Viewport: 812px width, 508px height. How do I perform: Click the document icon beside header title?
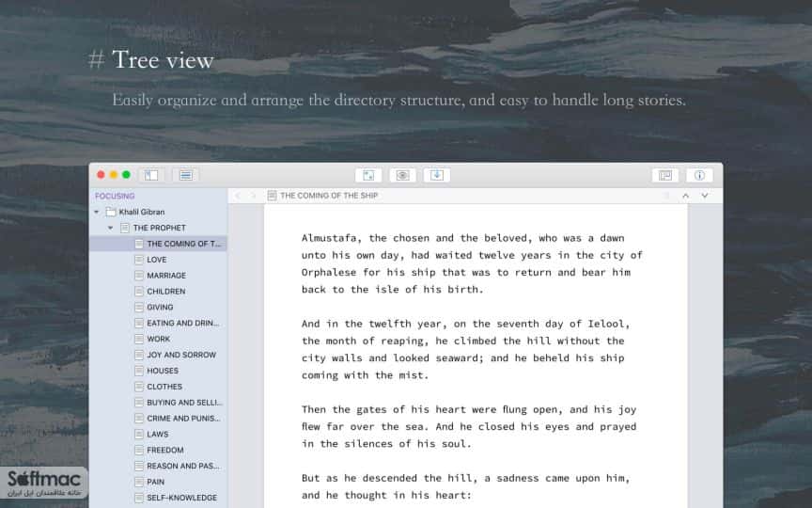(x=272, y=196)
